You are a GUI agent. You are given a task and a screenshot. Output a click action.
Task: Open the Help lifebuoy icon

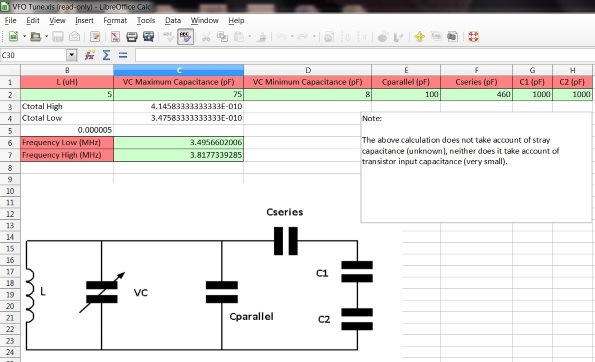pyautogui.click(x=473, y=36)
